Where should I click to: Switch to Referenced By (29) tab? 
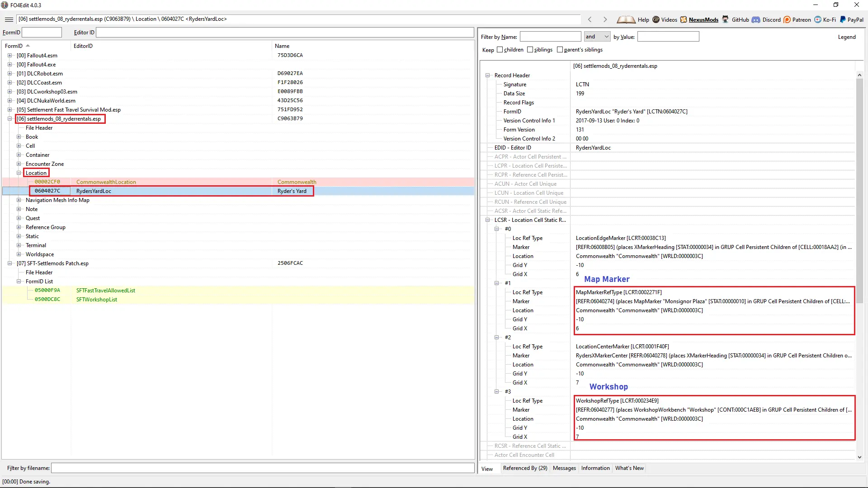[x=525, y=468]
